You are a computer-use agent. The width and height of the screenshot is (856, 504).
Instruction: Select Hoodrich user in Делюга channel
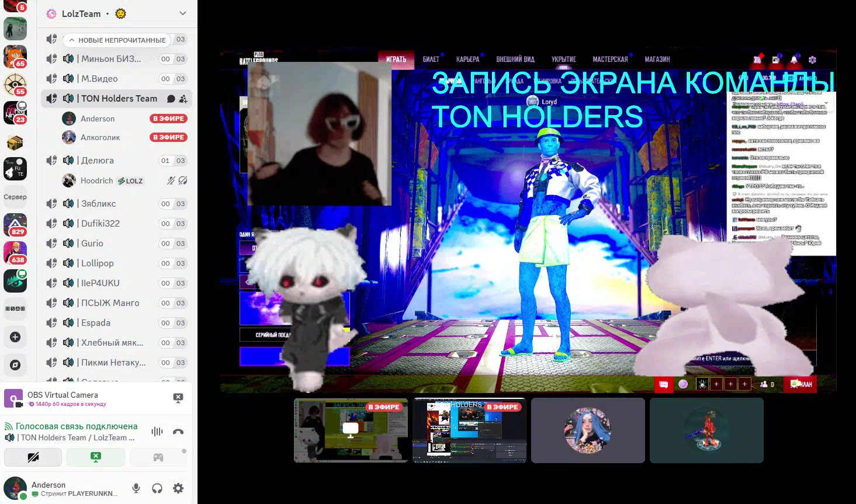click(x=124, y=180)
